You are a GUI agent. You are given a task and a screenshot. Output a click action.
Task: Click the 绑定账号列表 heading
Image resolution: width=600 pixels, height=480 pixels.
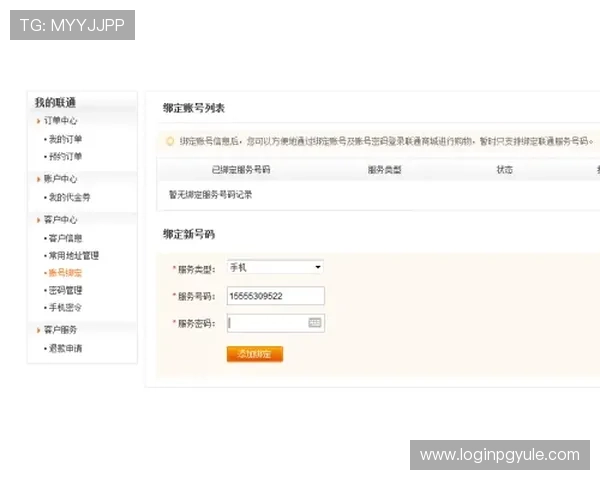click(x=194, y=108)
